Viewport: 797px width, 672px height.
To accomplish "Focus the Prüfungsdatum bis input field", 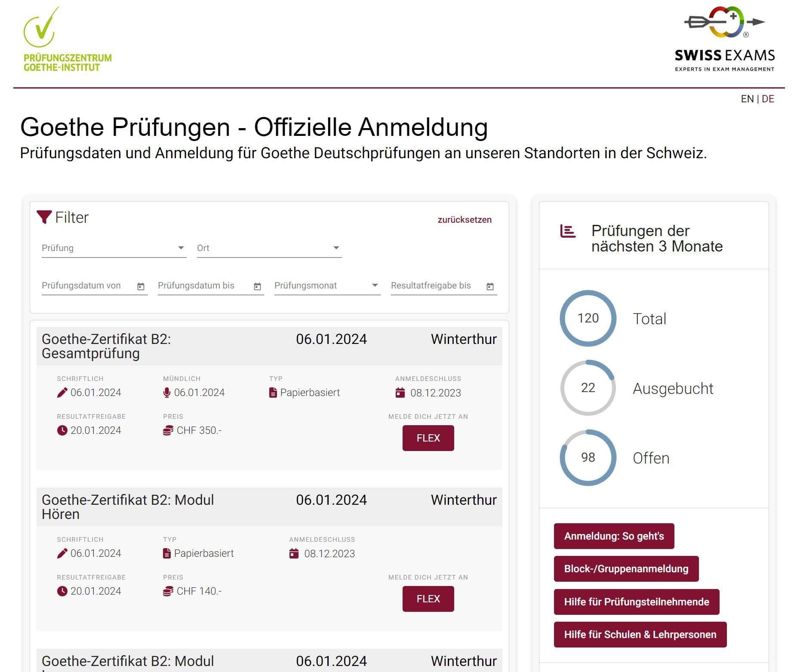I will pyautogui.click(x=211, y=285).
